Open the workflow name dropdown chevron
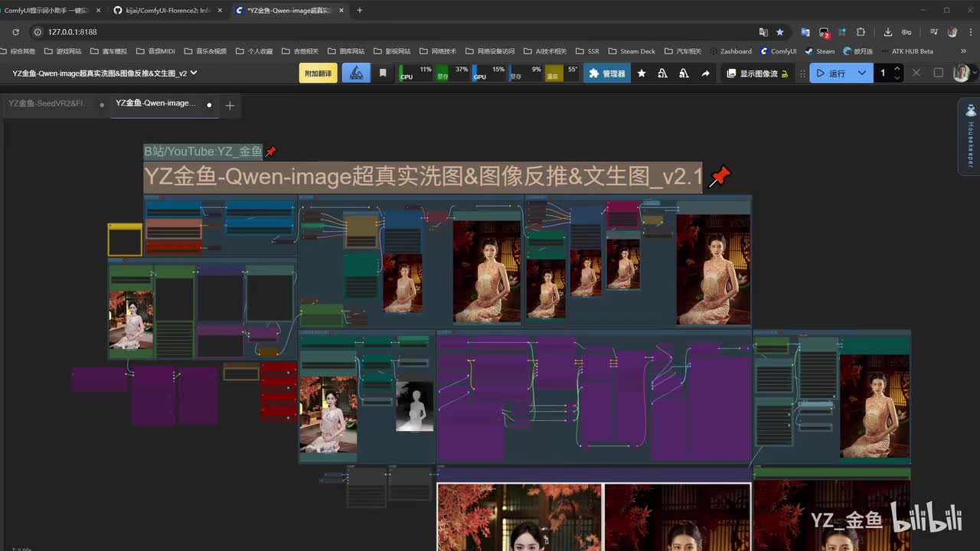This screenshot has height=551, width=980. (194, 73)
